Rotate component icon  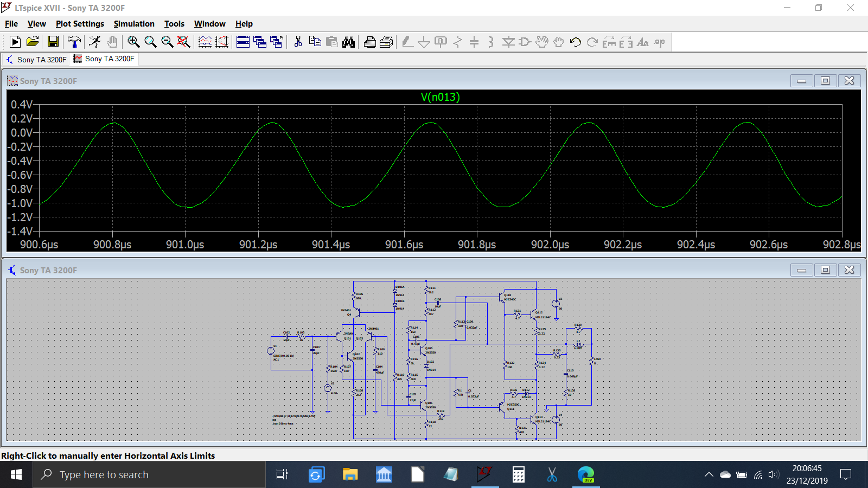click(x=609, y=42)
